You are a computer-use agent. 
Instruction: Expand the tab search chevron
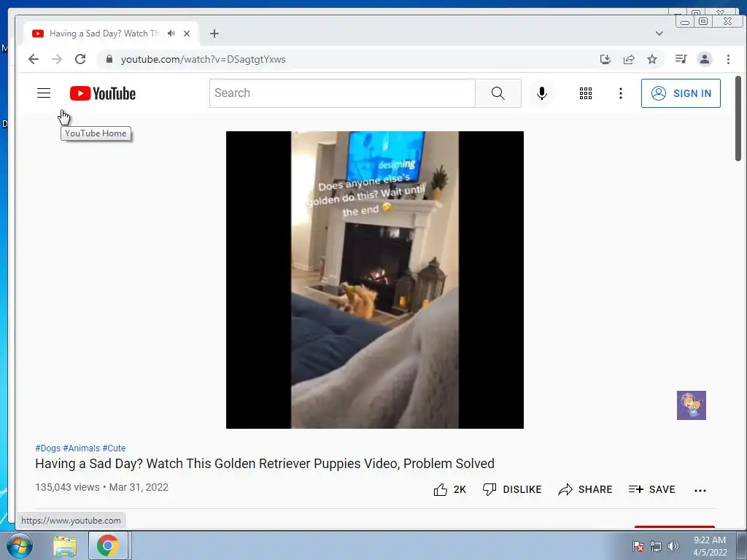pyautogui.click(x=659, y=34)
